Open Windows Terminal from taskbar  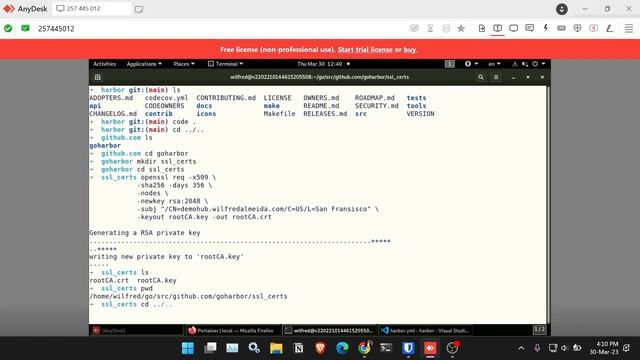pyautogui.click(x=386, y=348)
